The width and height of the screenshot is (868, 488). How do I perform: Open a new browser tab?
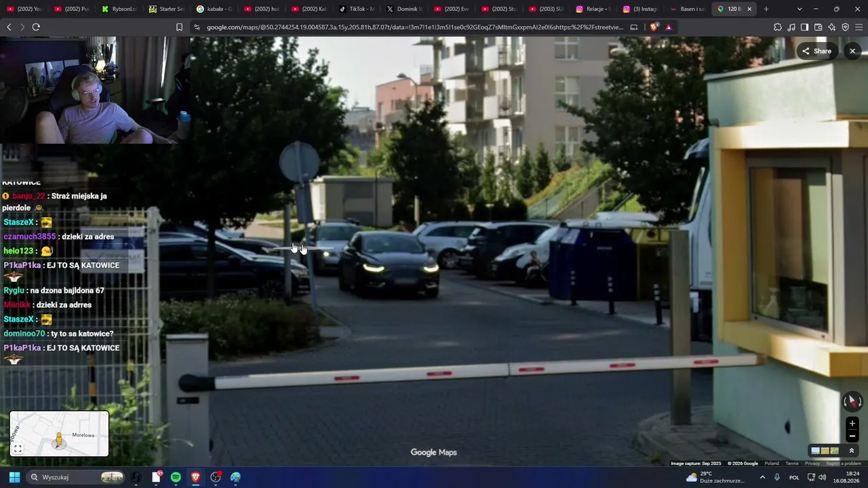coord(766,9)
